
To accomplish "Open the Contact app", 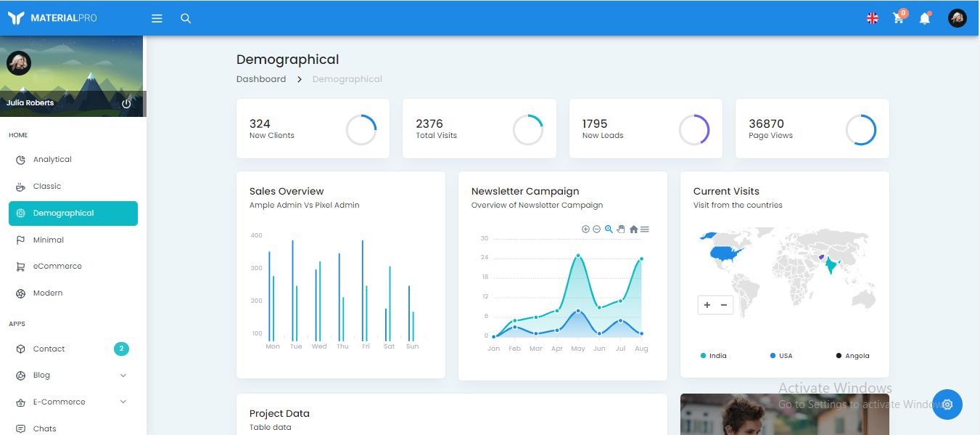I will click(x=73, y=349).
